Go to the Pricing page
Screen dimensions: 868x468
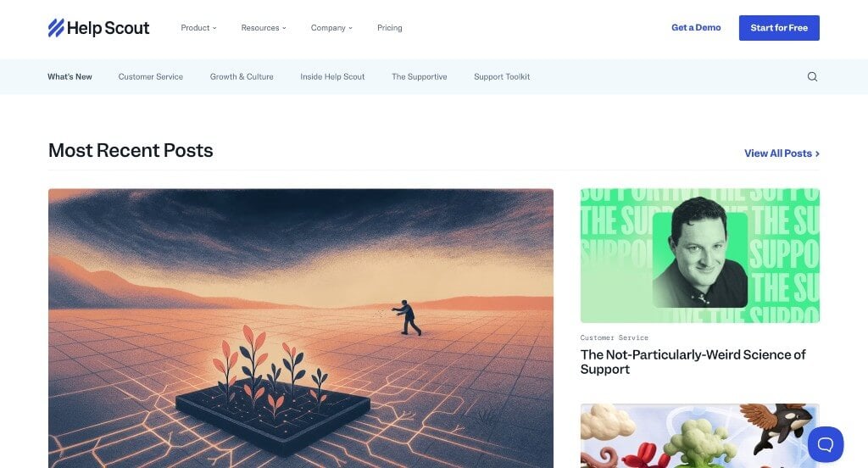point(390,28)
